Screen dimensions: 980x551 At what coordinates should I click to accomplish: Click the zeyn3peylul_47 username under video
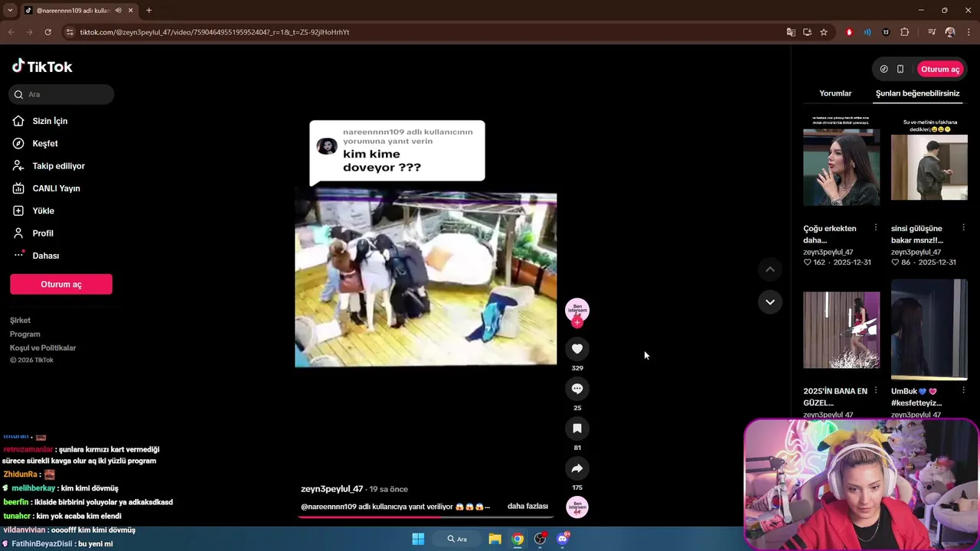pos(332,489)
